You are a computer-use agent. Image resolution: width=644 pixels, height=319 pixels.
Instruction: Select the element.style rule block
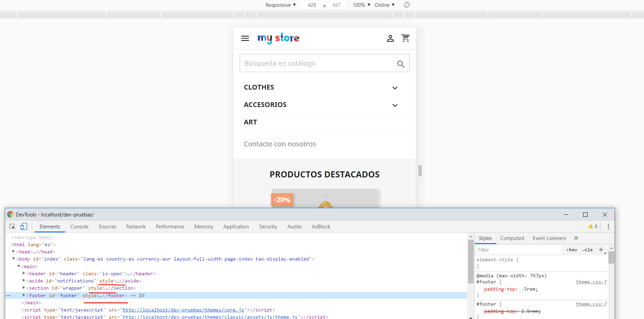pyautogui.click(x=541, y=263)
